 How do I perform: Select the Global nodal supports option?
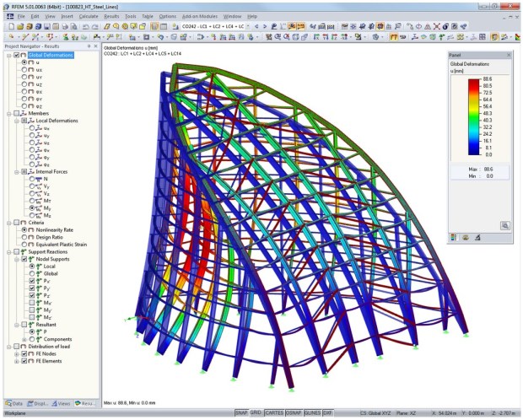31,273
